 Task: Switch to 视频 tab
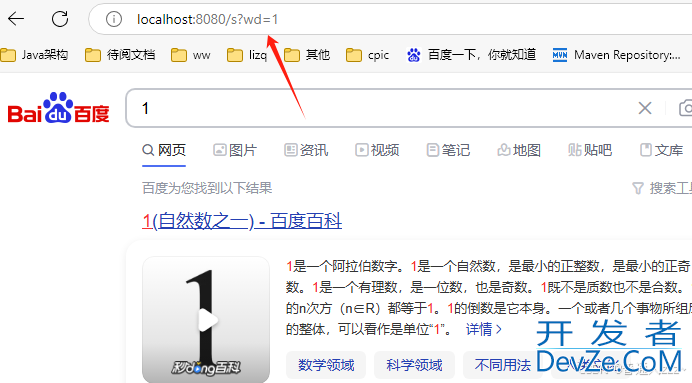(377, 150)
